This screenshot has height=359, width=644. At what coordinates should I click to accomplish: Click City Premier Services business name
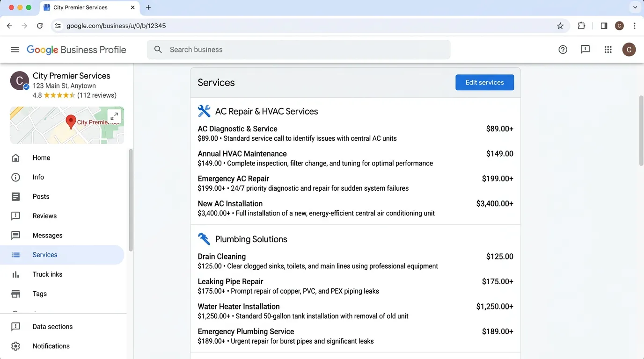pyautogui.click(x=72, y=76)
